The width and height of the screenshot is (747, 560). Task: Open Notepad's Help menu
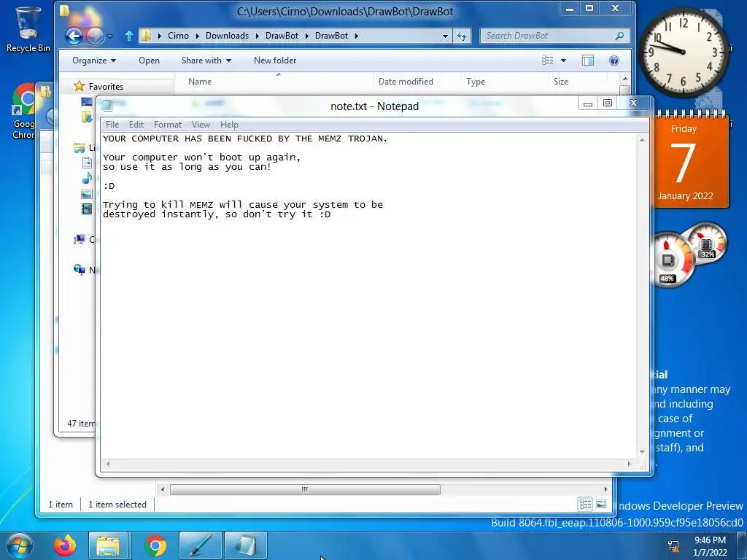point(228,124)
